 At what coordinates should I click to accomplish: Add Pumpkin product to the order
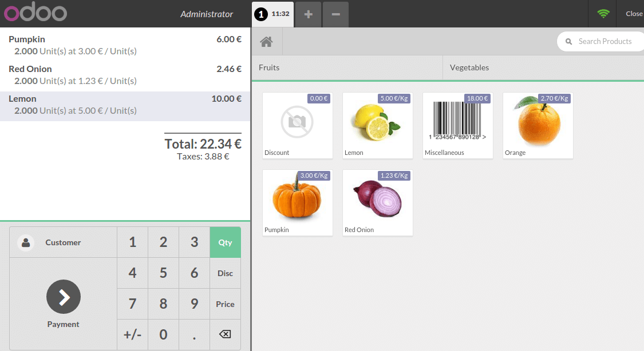pyautogui.click(x=297, y=202)
